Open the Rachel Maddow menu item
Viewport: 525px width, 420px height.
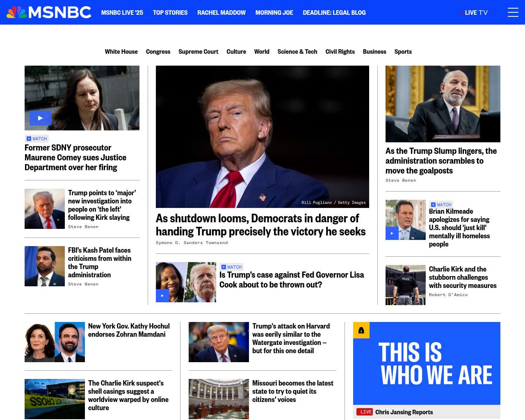(221, 13)
